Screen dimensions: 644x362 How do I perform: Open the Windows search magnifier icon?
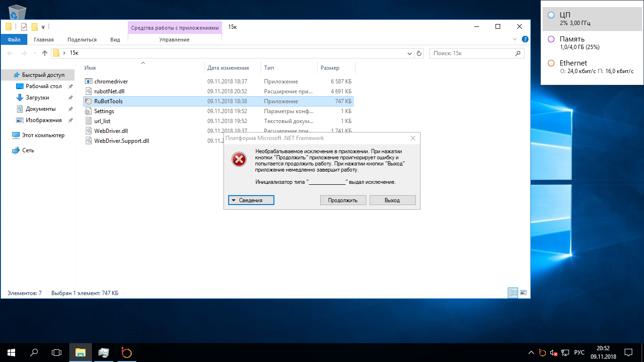click(34, 352)
